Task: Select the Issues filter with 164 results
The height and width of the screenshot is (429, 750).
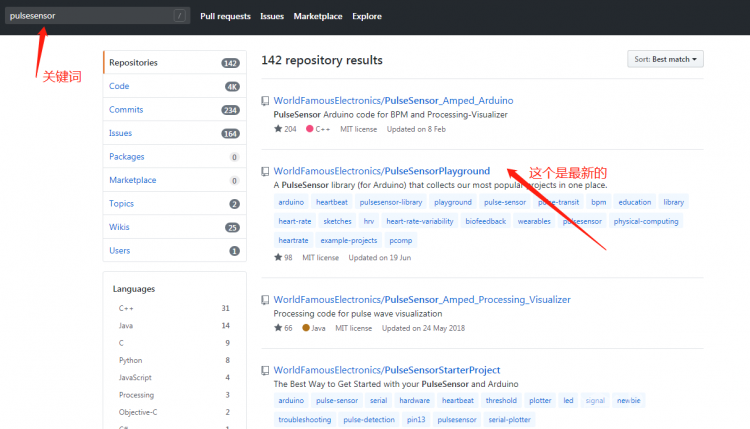Action: point(175,133)
